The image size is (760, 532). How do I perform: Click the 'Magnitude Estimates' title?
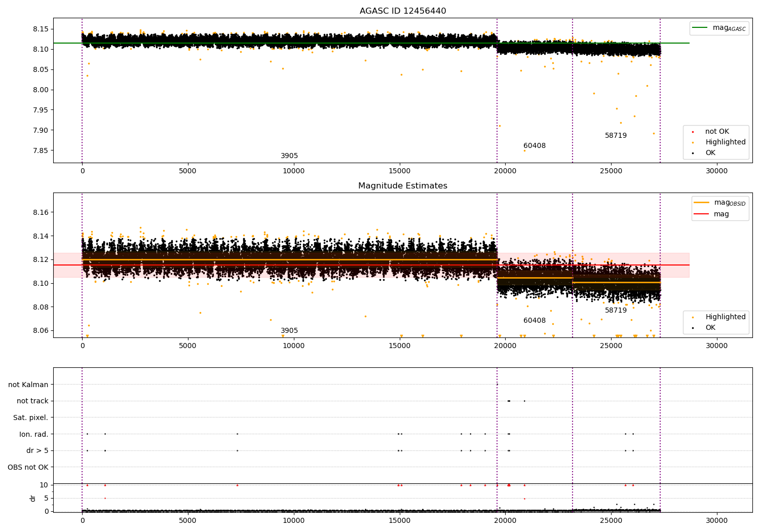(x=403, y=186)
